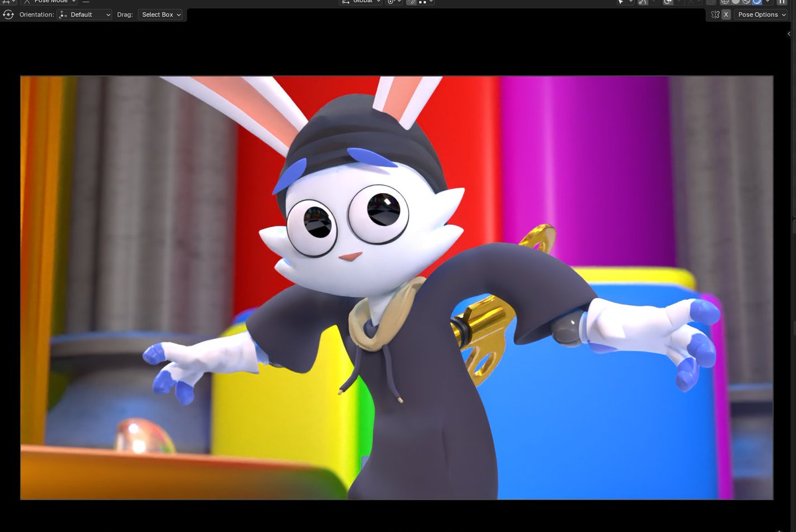Open the Drag dropdown showing Select Box
Screen dimensions: 796x532
(161, 15)
